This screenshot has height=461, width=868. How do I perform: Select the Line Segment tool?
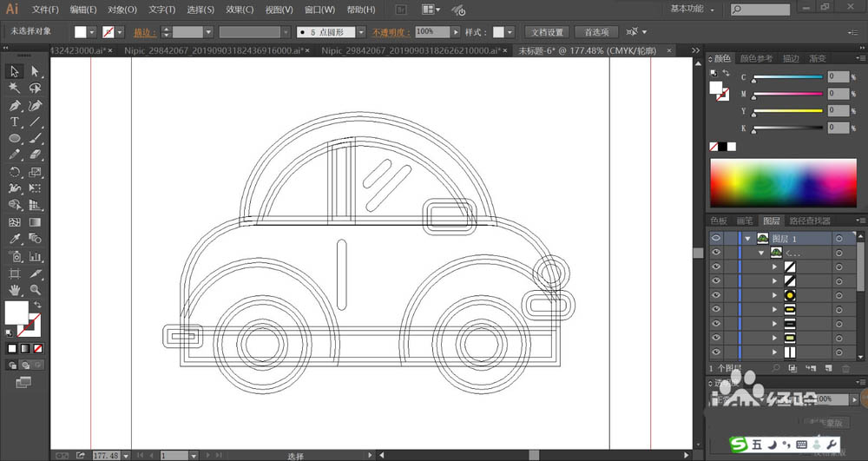pos(35,122)
